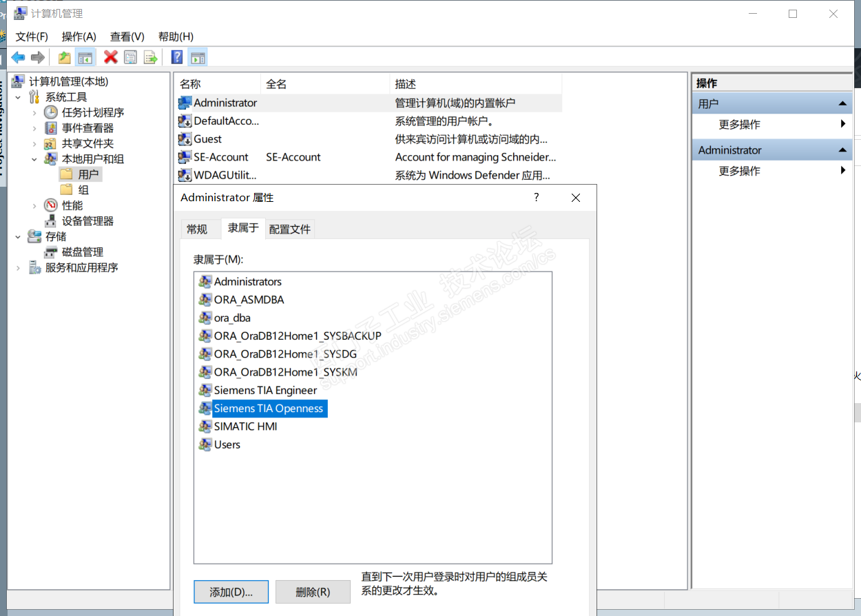Toggle the Show/Hide Console Tree icon

pos(85,58)
